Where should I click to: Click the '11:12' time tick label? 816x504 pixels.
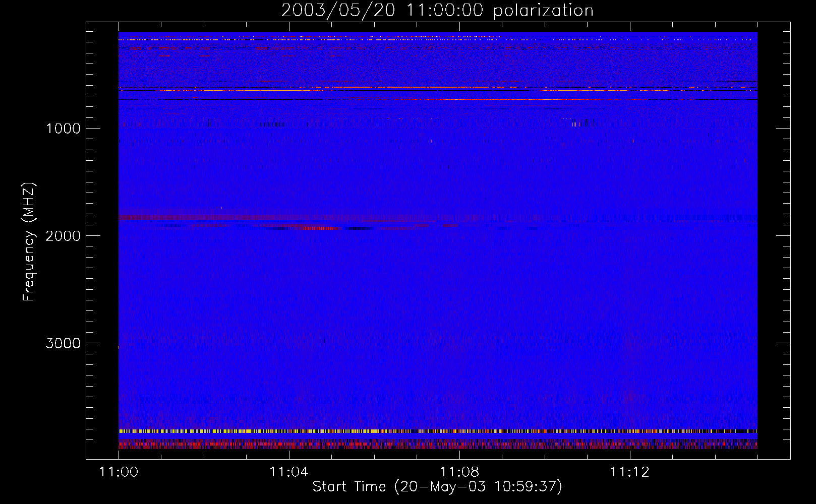(630, 472)
